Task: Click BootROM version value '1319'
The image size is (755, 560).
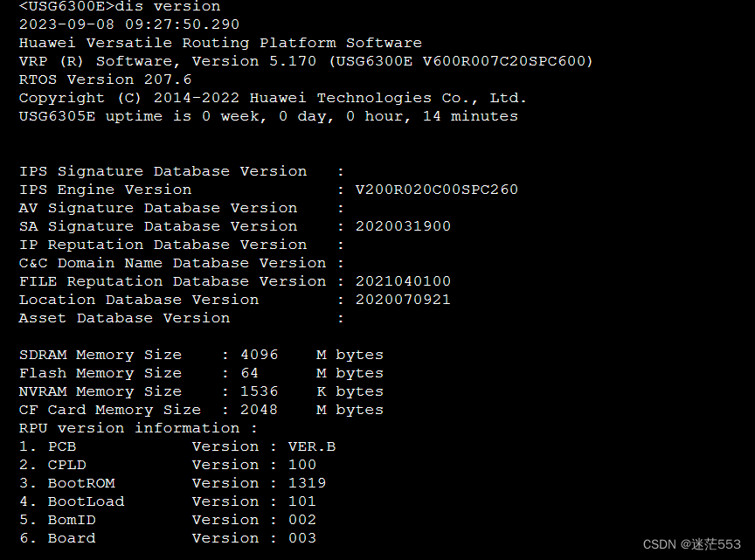Action: point(308,483)
